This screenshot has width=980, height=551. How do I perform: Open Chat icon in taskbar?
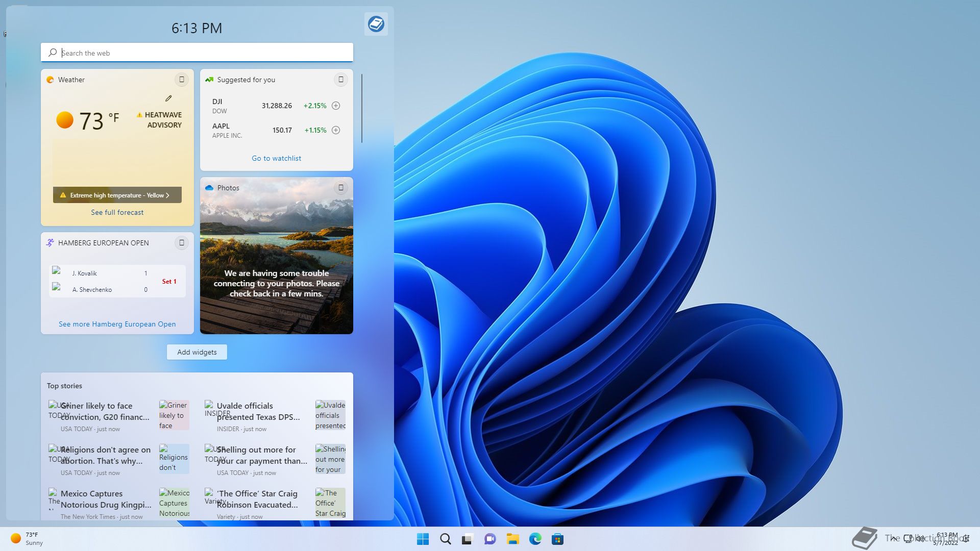tap(490, 539)
